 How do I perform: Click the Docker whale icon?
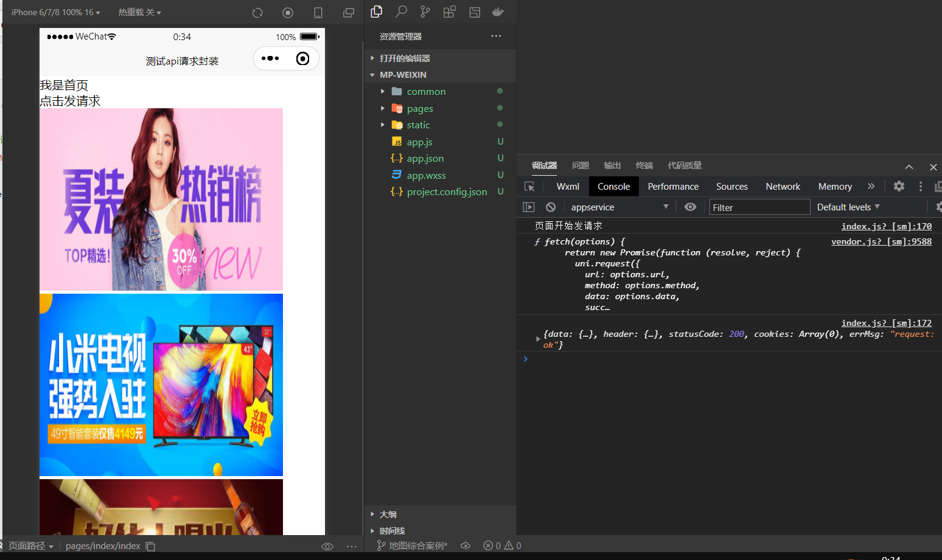(498, 12)
